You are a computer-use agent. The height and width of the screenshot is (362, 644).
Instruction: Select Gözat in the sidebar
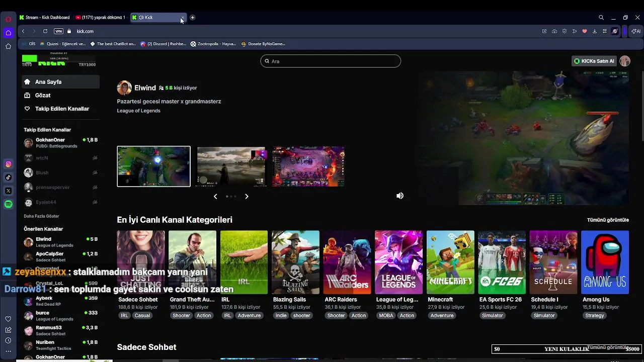pyautogui.click(x=60, y=95)
